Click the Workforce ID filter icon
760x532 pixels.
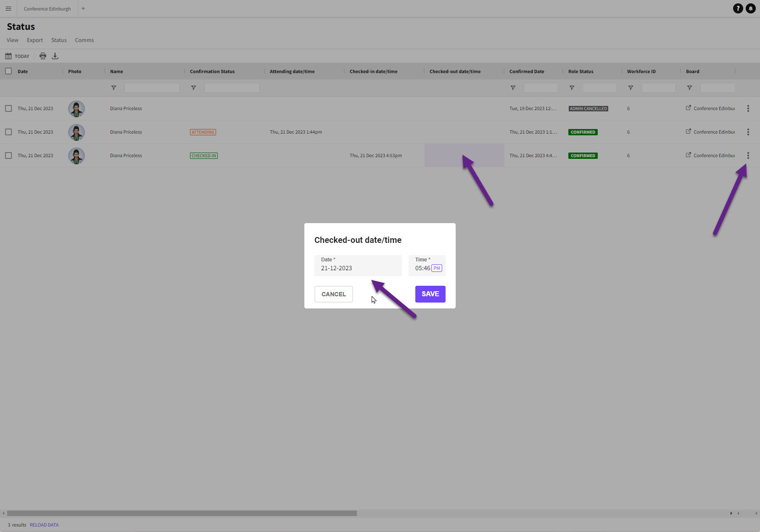[x=631, y=88]
